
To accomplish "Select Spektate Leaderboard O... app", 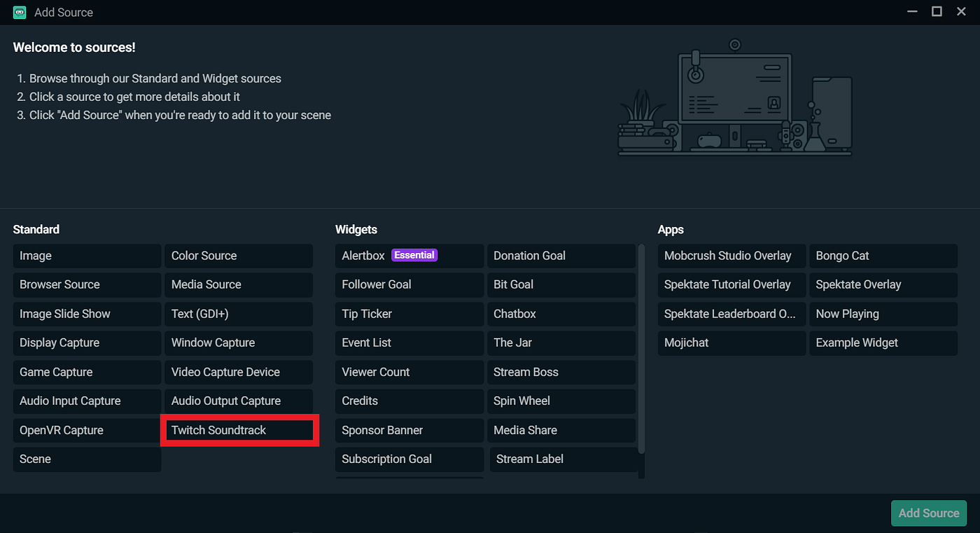I will (732, 314).
